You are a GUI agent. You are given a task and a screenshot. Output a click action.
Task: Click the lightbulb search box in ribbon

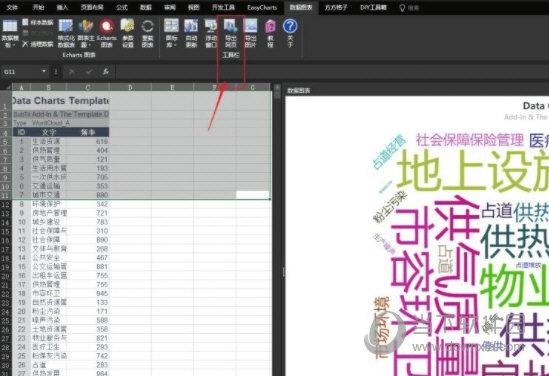pos(410,8)
